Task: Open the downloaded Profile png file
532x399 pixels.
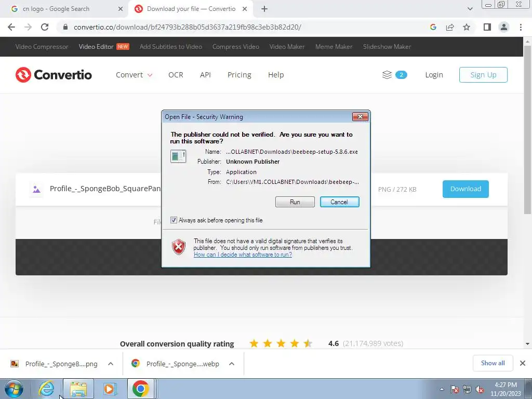Action: (x=54, y=364)
